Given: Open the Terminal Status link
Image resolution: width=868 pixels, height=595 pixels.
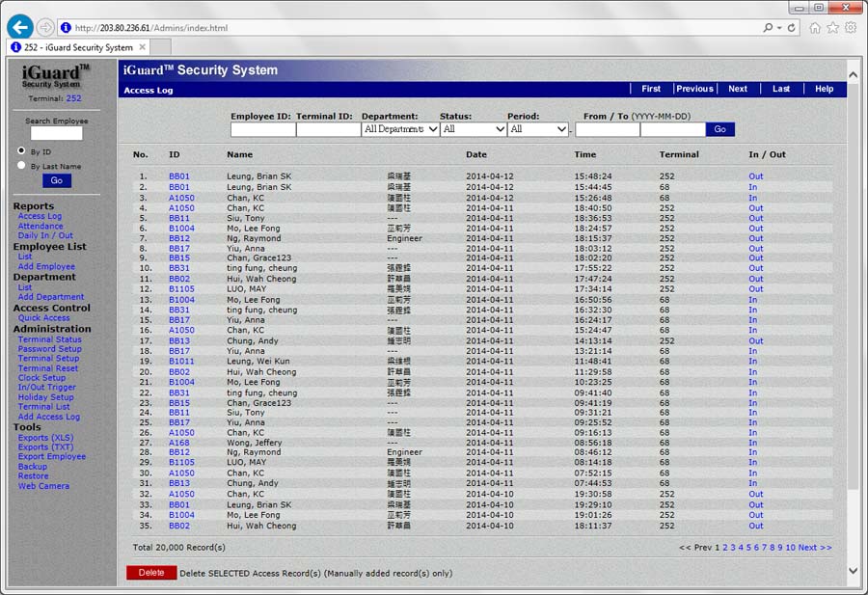Looking at the screenshot, I should 50,339.
